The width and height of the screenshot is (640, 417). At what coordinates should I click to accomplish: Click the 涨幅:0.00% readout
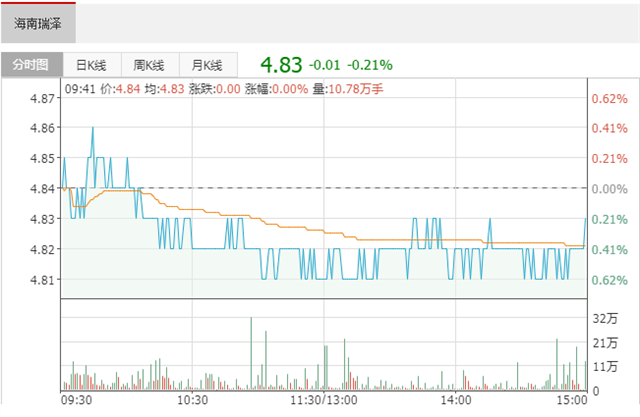[x=276, y=89]
